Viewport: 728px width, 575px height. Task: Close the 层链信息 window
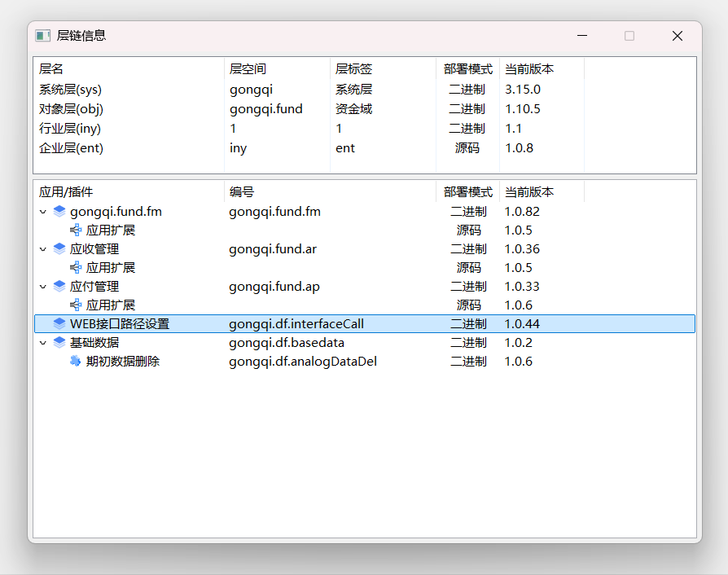(x=678, y=36)
